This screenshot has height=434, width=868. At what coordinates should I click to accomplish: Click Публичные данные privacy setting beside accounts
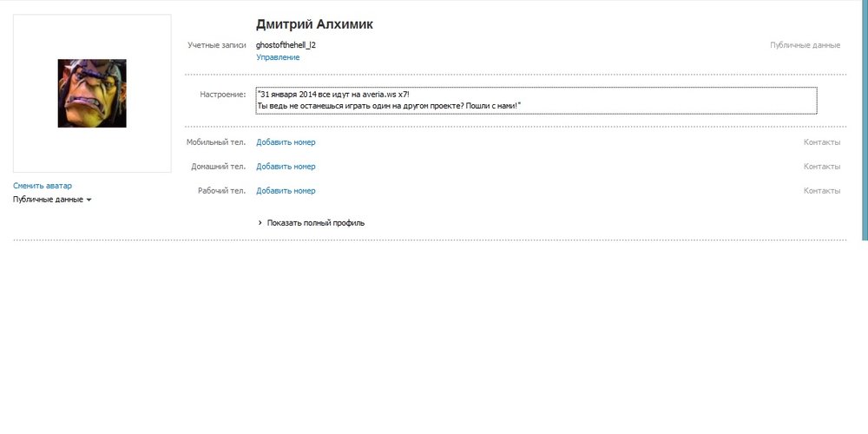tap(805, 44)
